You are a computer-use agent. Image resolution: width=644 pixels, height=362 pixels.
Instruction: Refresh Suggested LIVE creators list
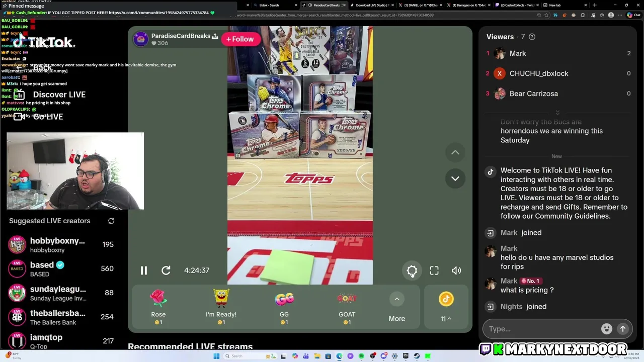[111, 221]
